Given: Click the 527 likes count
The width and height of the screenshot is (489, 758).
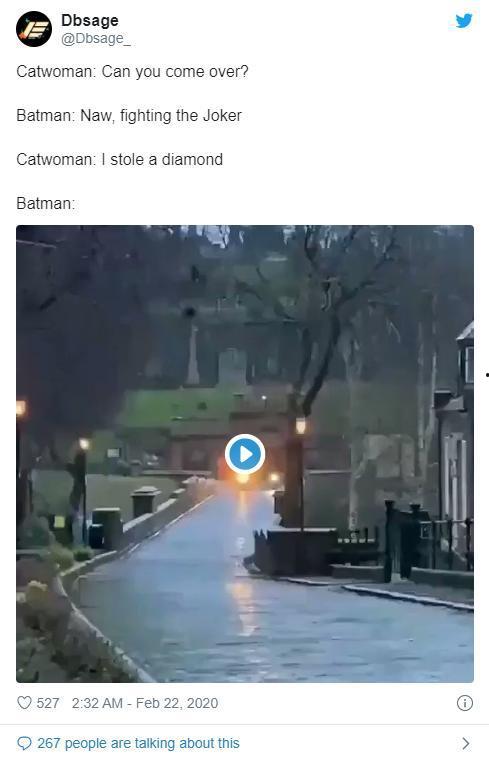Looking at the screenshot, I should click(x=48, y=703).
